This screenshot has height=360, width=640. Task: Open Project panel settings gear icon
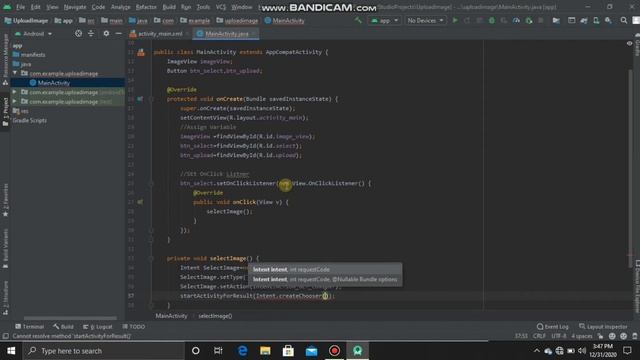pos(106,34)
